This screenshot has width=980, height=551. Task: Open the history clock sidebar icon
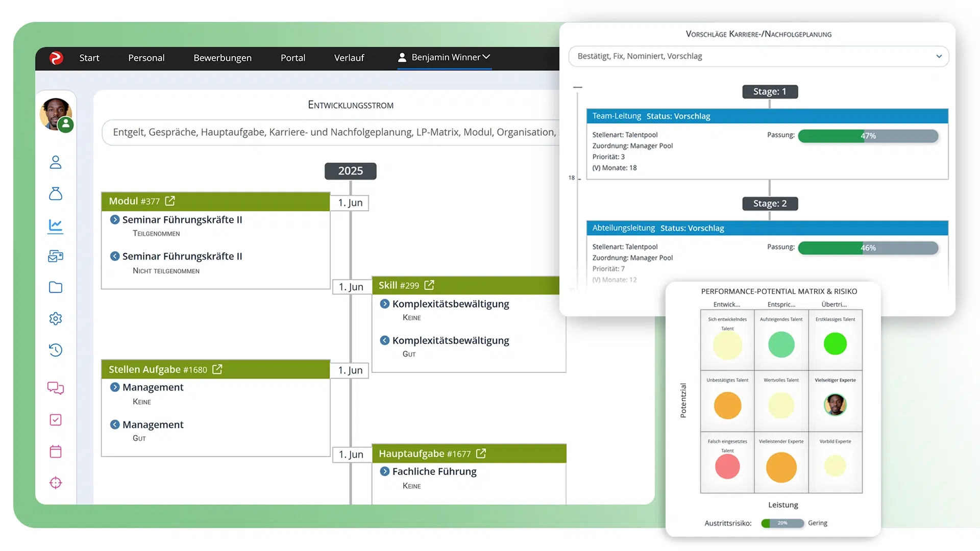click(56, 350)
